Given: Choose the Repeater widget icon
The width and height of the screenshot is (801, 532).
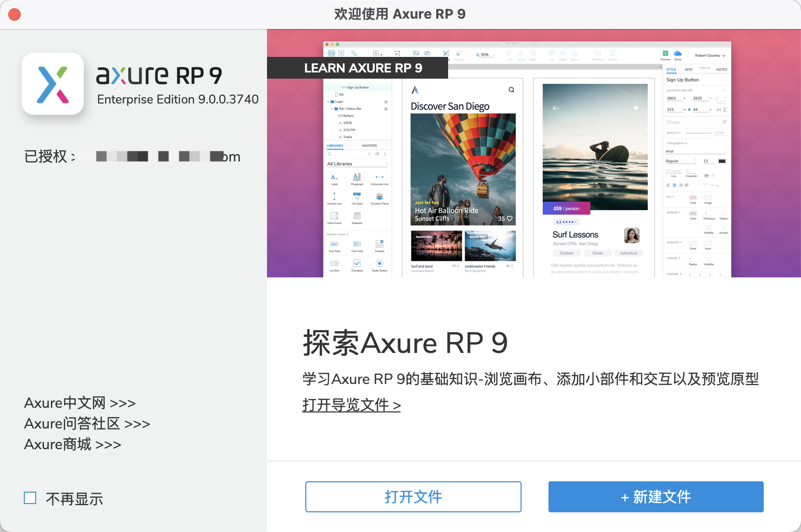Looking at the screenshot, I should click(357, 216).
